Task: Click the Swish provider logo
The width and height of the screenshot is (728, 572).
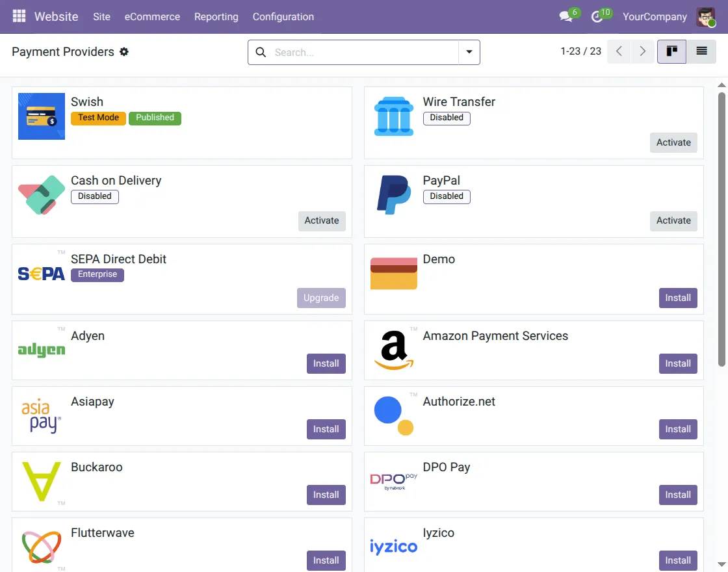Action: click(x=42, y=116)
